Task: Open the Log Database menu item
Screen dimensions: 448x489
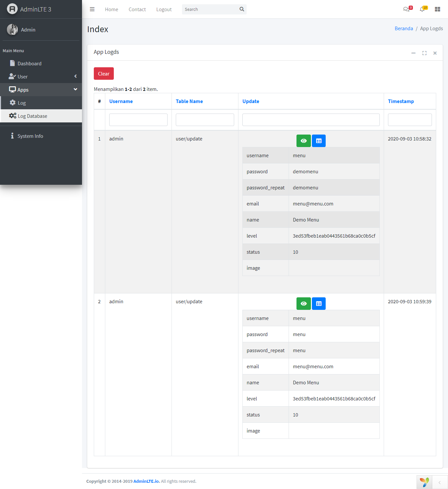Action: pyautogui.click(x=41, y=116)
